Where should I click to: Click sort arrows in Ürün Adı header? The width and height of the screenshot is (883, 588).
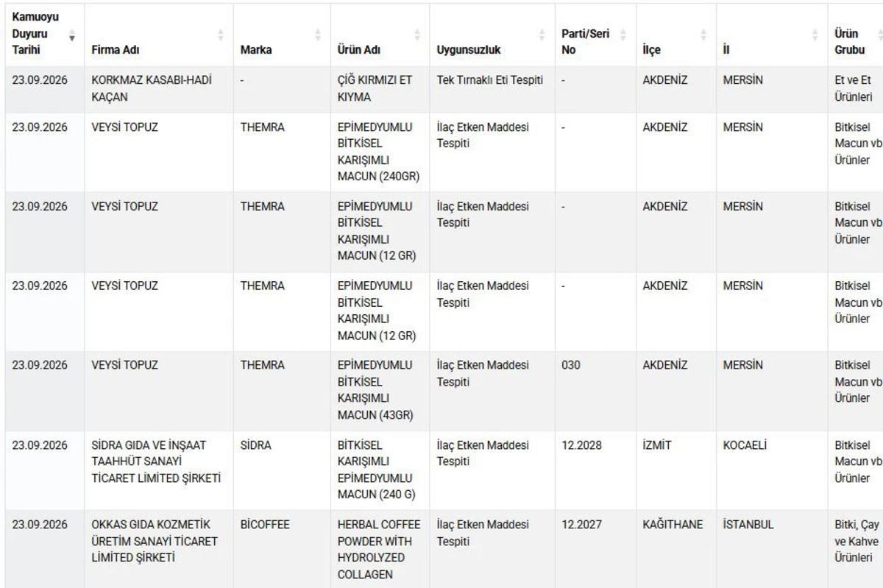click(417, 34)
